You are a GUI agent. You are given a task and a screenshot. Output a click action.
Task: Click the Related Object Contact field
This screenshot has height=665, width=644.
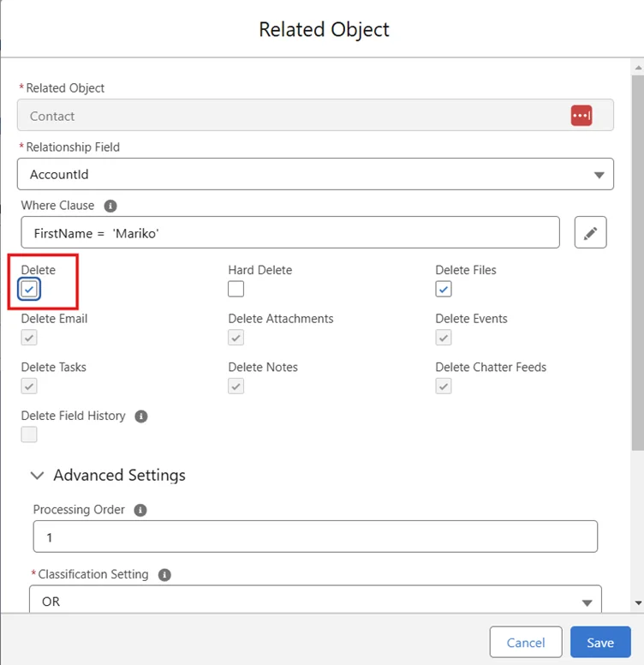(x=291, y=116)
